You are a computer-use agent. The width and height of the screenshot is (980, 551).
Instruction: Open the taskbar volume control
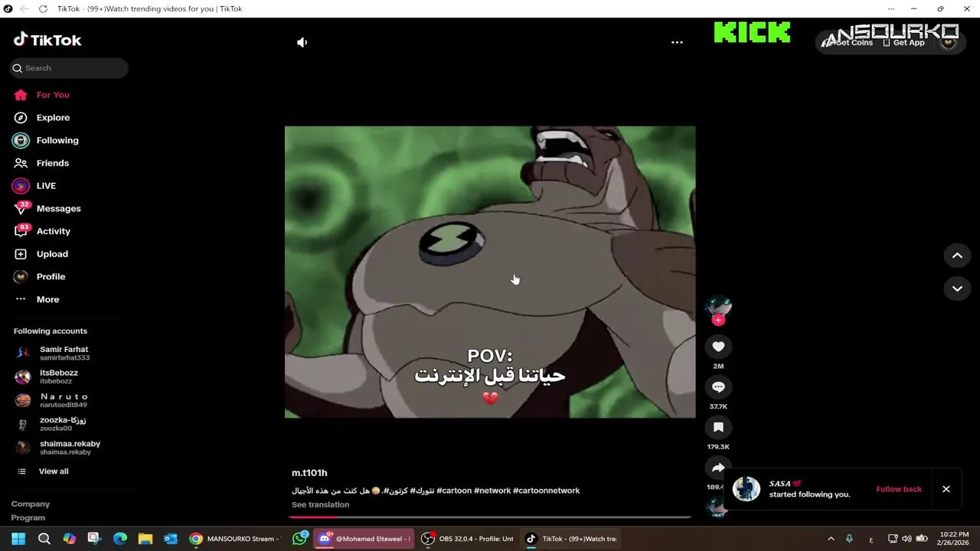906,539
